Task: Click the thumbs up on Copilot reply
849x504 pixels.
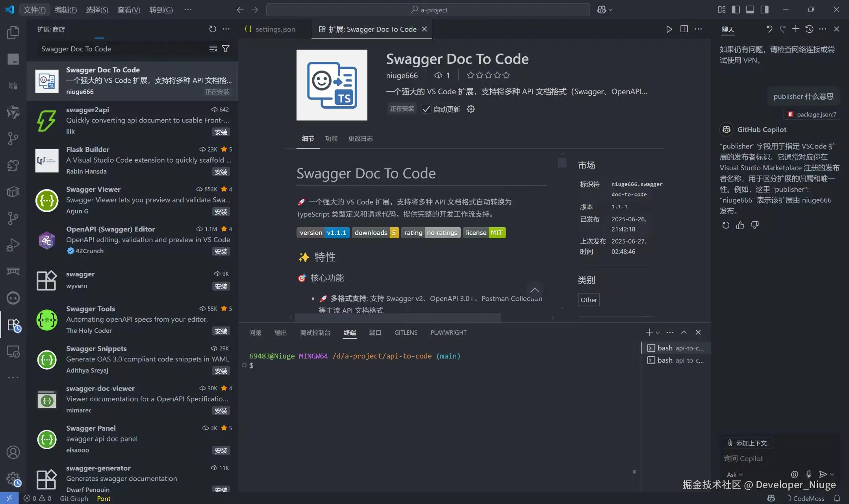Action: coord(740,225)
